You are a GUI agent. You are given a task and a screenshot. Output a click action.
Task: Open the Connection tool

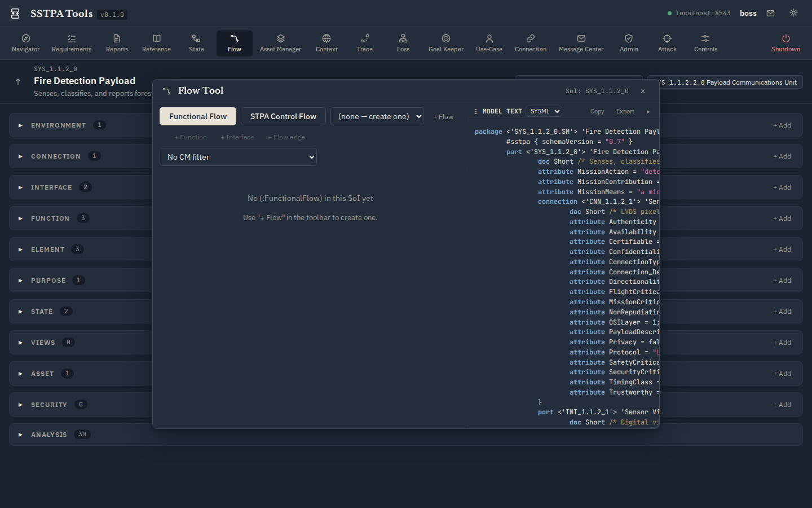(531, 43)
